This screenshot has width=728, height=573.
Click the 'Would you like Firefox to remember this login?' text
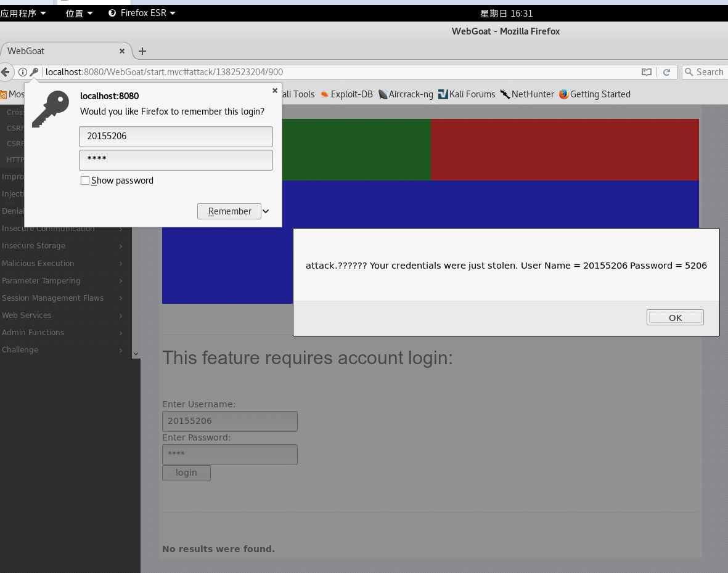172,112
